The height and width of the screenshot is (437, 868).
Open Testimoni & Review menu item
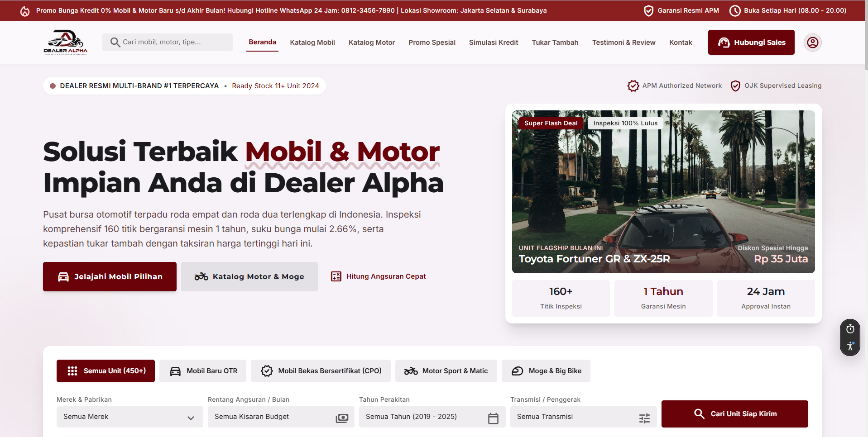[623, 43]
